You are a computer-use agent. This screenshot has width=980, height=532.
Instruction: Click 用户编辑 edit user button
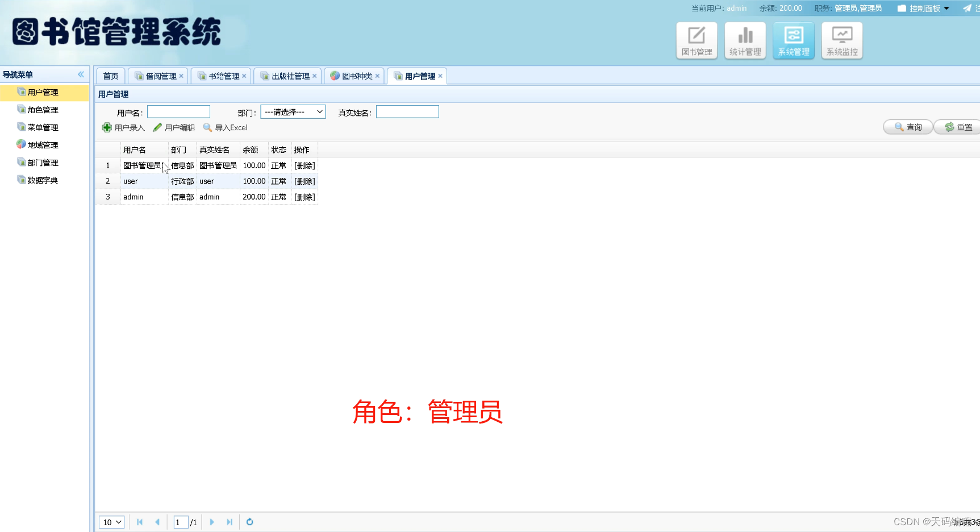(x=174, y=128)
